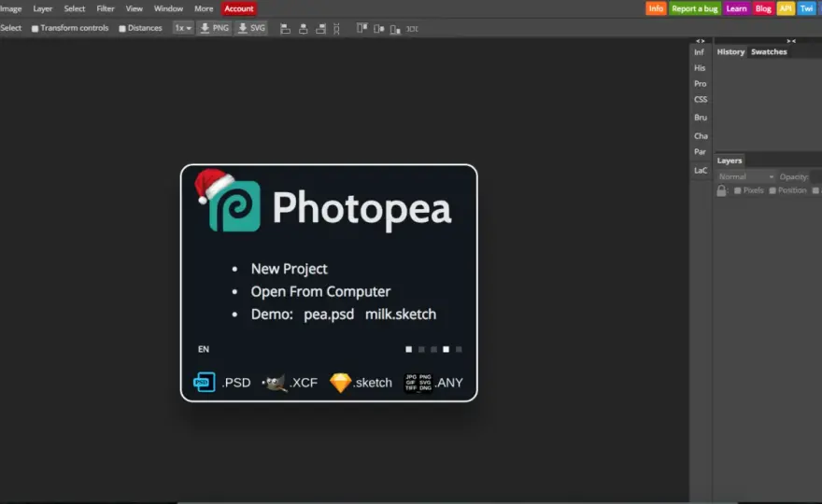
Task: Open the Select menu
Action: click(75, 8)
